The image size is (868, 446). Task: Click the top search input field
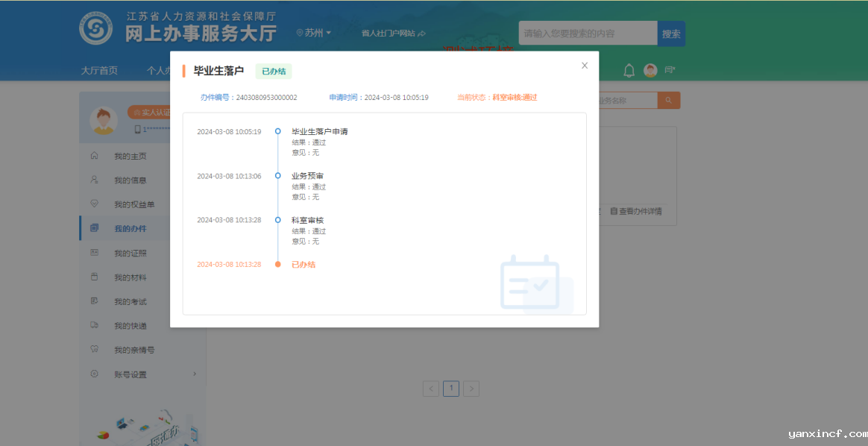point(588,34)
